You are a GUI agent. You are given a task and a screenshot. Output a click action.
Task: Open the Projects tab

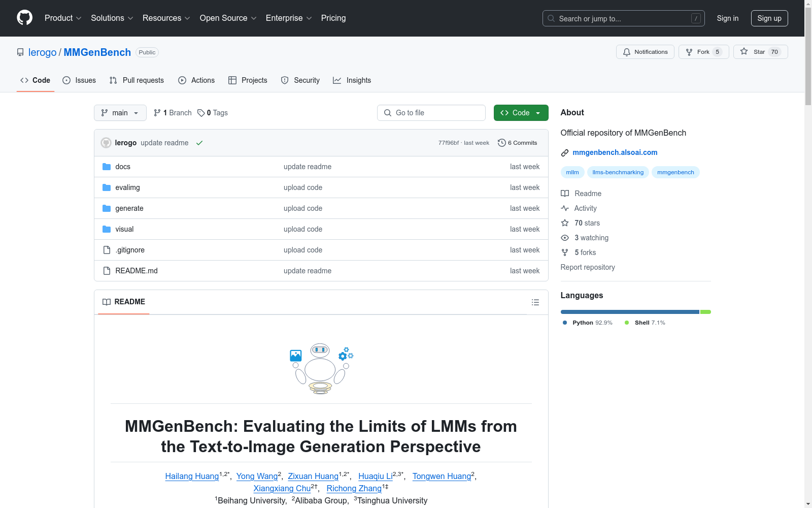(x=248, y=80)
